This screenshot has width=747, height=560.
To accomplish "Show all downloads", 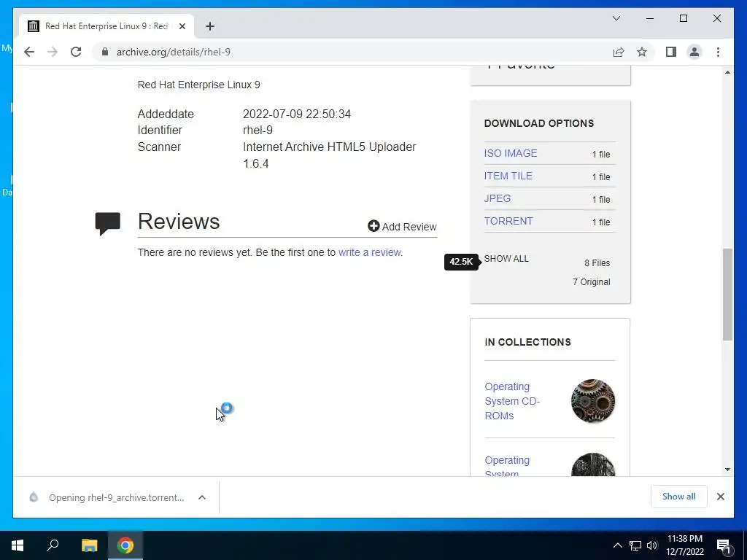I will click(x=678, y=497).
